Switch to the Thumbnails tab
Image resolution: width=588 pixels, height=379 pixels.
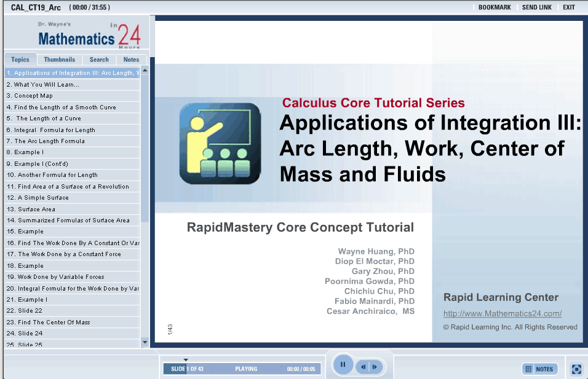[x=59, y=59]
